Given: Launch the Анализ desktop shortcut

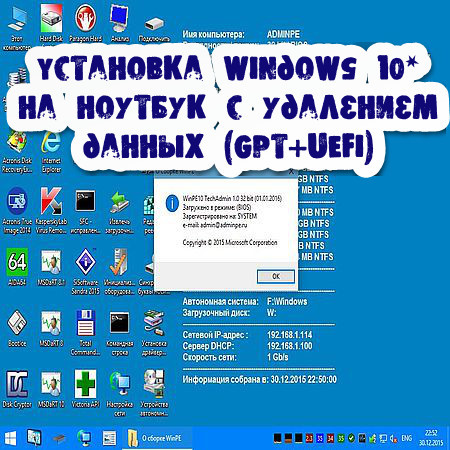Looking at the screenshot, I should coord(120,24).
